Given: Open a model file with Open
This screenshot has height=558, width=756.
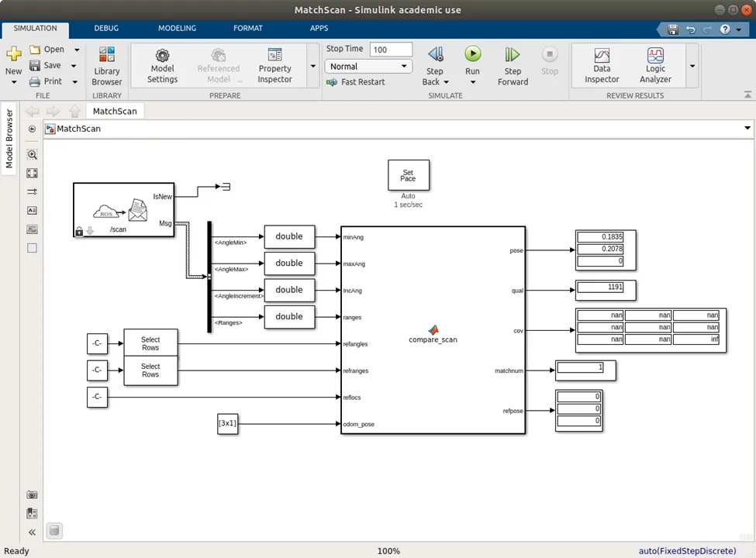Looking at the screenshot, I should pos(47,50).
